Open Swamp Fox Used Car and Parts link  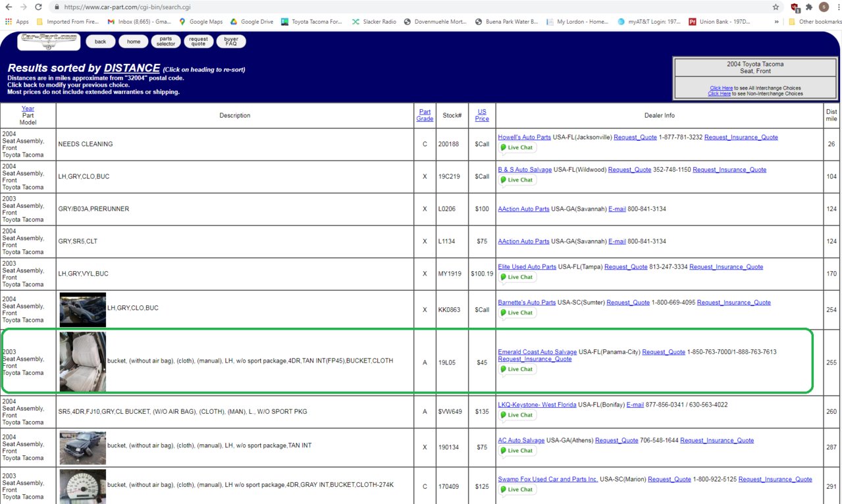[548, 480]
